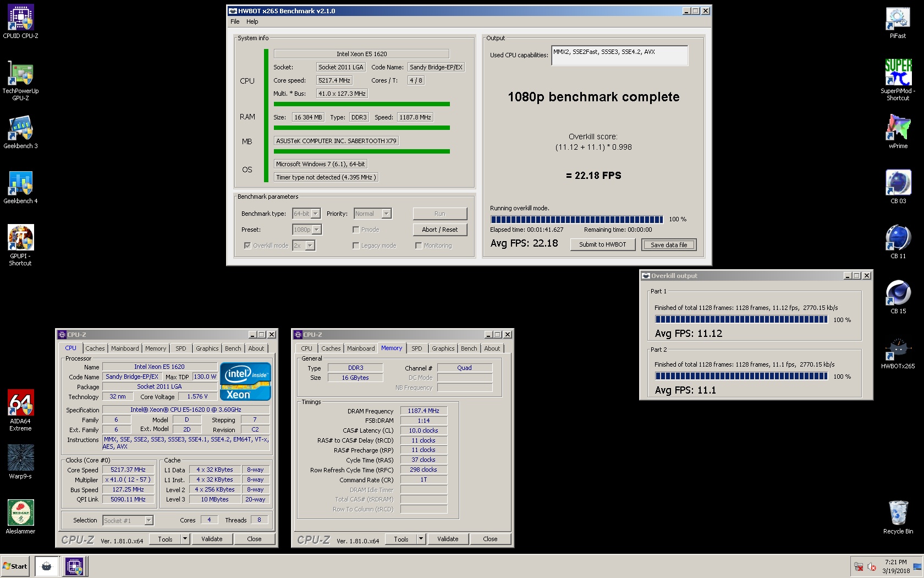Open the File menu in HWBOT x265

(235, 21)
